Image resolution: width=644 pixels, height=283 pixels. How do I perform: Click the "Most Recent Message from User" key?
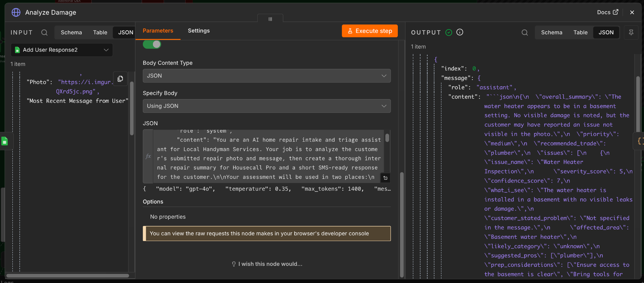point(77,101)
